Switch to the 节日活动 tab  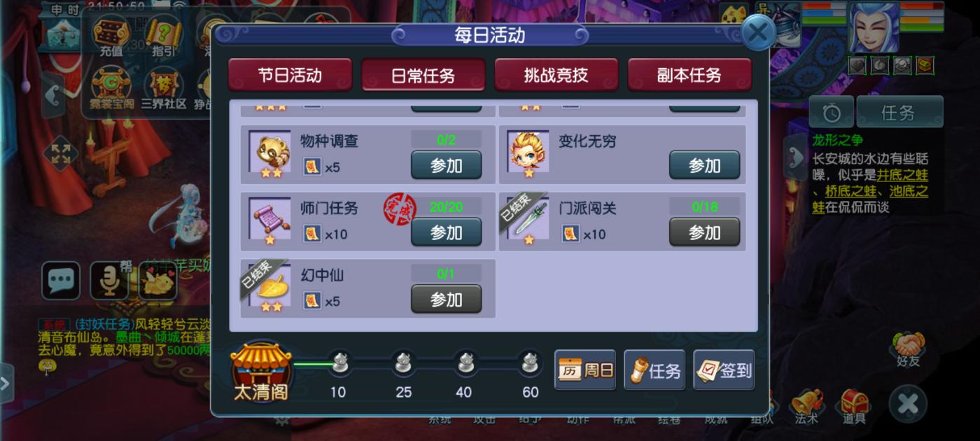point(290,75)
